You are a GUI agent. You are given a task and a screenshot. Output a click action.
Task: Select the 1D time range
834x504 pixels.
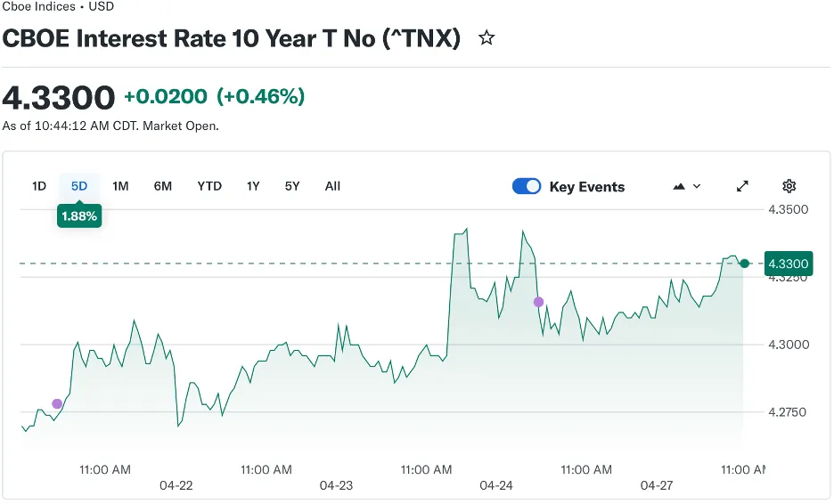coord(39,186)
